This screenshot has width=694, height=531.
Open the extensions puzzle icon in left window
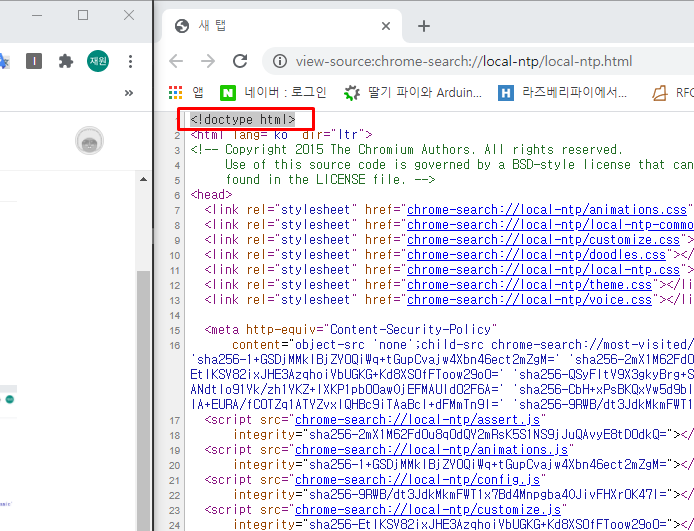click(66, 61)
